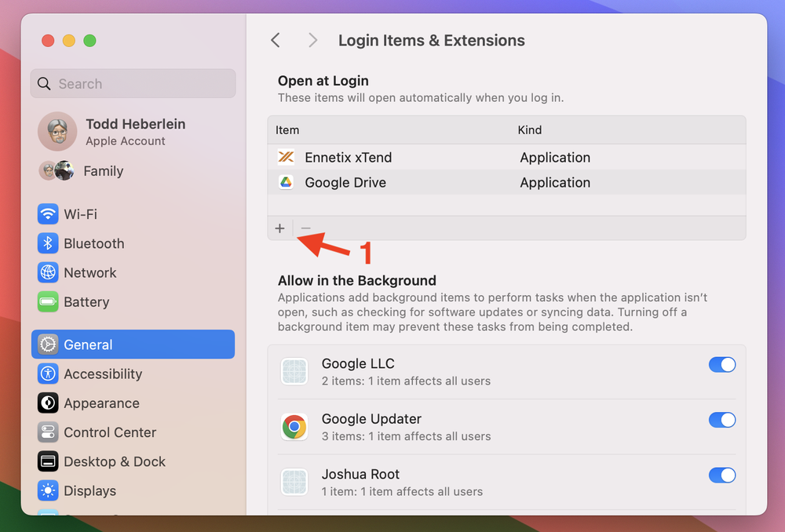Viewport: 785px width, 532px height.
Task: Click "3 items: 1 item affects all users"
Action: point(406,436)
